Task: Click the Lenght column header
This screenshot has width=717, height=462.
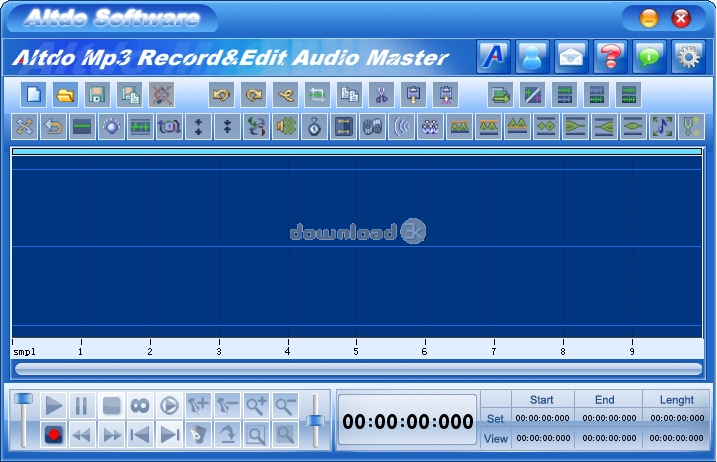Action: (x=677, y=400)
